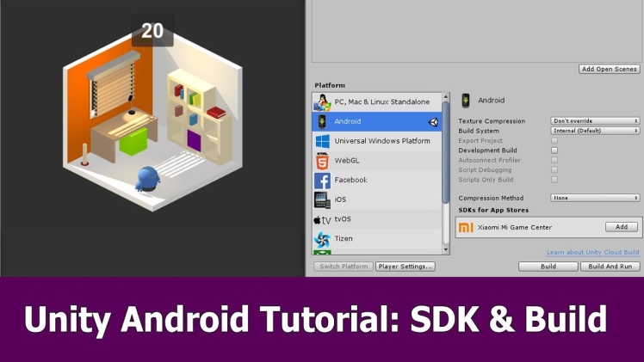Screen dimensions: 644x362
Task: Click the iOS platform icon
Action: [322, 199]
